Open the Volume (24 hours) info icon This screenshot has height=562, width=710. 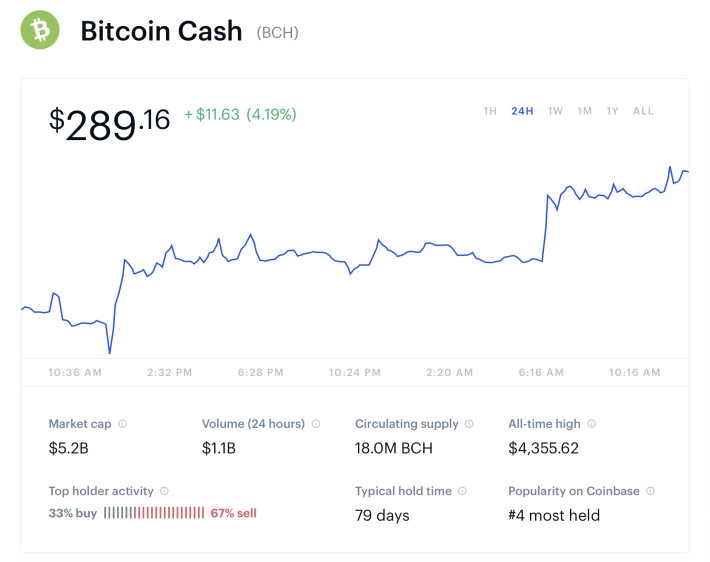[x=316, y=424]
